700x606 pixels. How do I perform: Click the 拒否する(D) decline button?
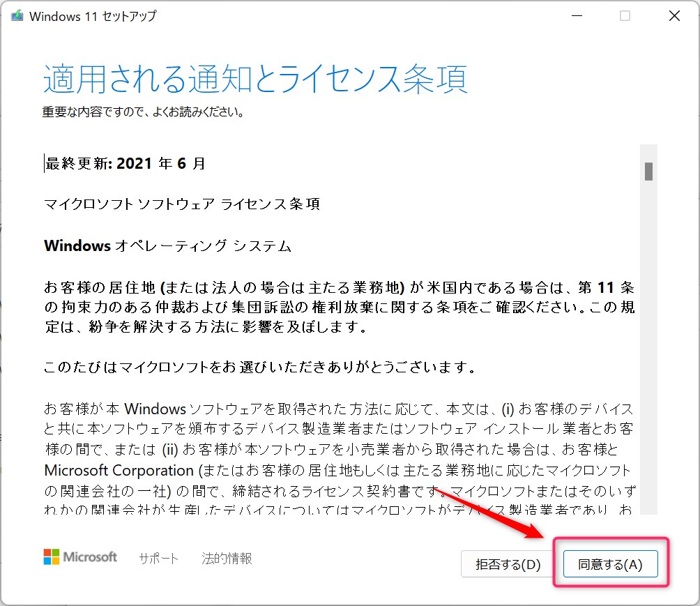pos(508,564)
